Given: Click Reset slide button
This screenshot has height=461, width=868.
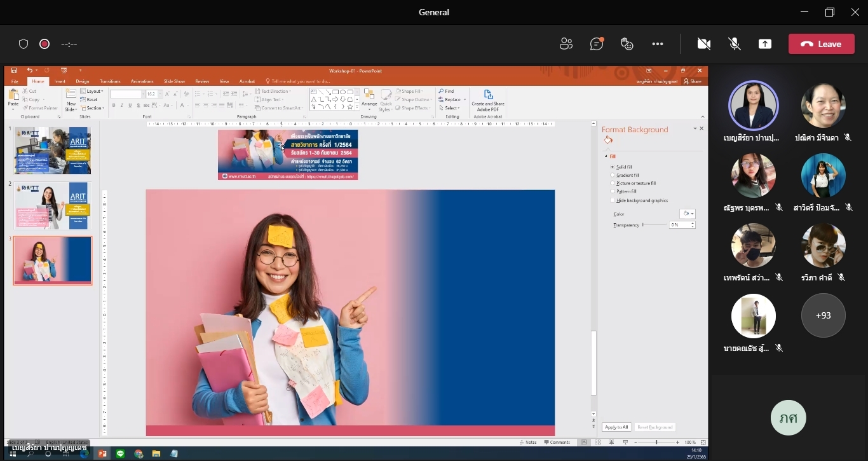Looking at the screenshot, I should (90, 100).
